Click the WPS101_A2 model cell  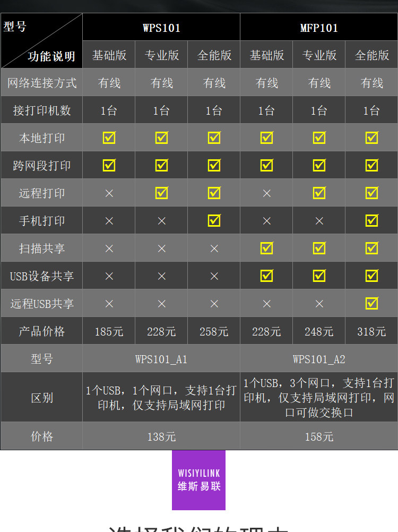pyautogui.click(x=319, y=359)
